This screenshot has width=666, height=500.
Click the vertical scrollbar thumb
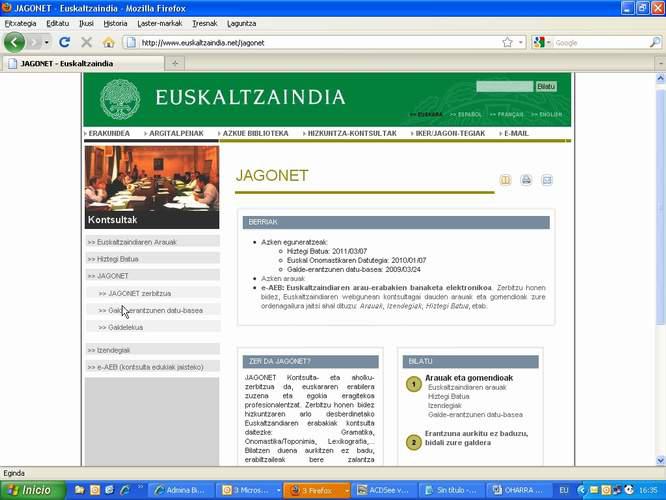(660, 206)
